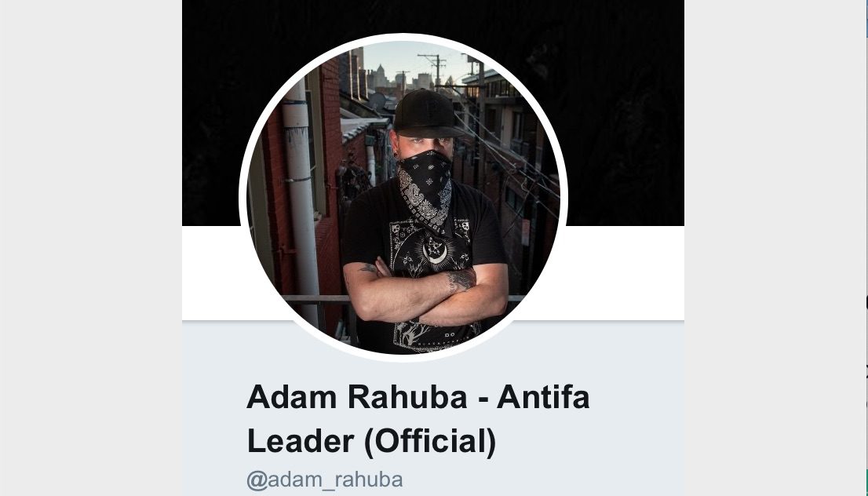This screenshot has height=496, width=868.
Task: Click the word Antifa in the name
Action: [x=543, y=397]
